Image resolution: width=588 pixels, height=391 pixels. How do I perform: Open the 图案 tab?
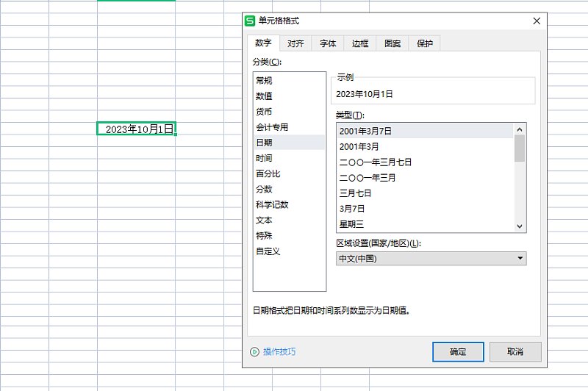[392, 44]
